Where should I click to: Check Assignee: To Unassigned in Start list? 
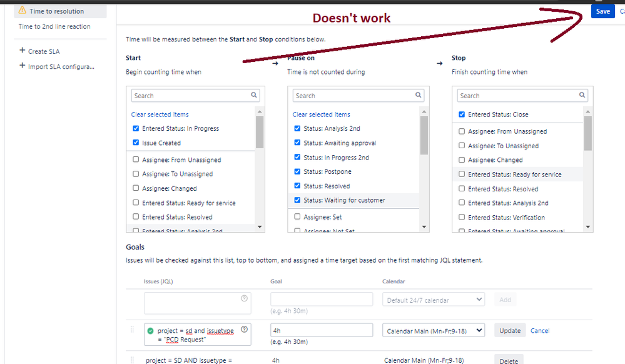[136, 174]
